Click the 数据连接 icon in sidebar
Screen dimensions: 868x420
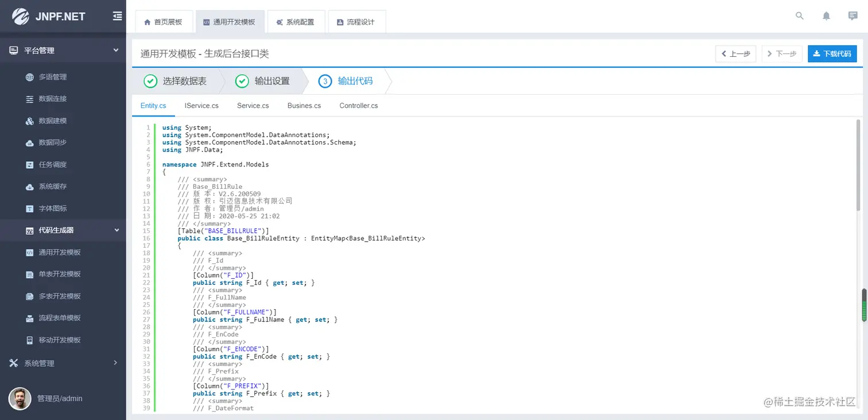pyautogui.click(x=30, y=99)
